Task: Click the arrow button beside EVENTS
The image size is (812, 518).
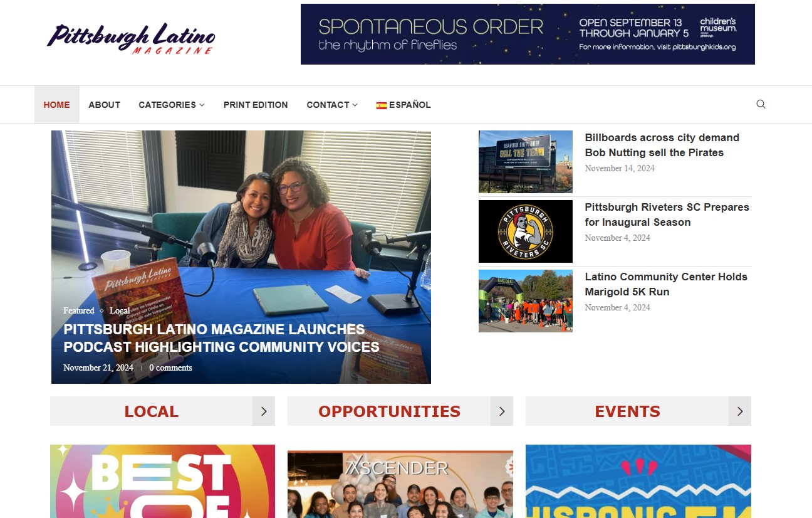Action: (740, 411)
